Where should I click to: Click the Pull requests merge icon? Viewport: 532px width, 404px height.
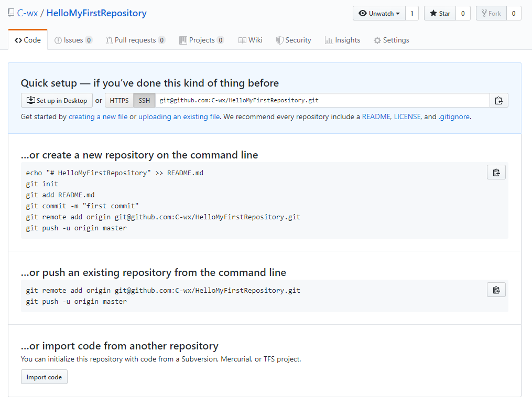click(109, 40)
